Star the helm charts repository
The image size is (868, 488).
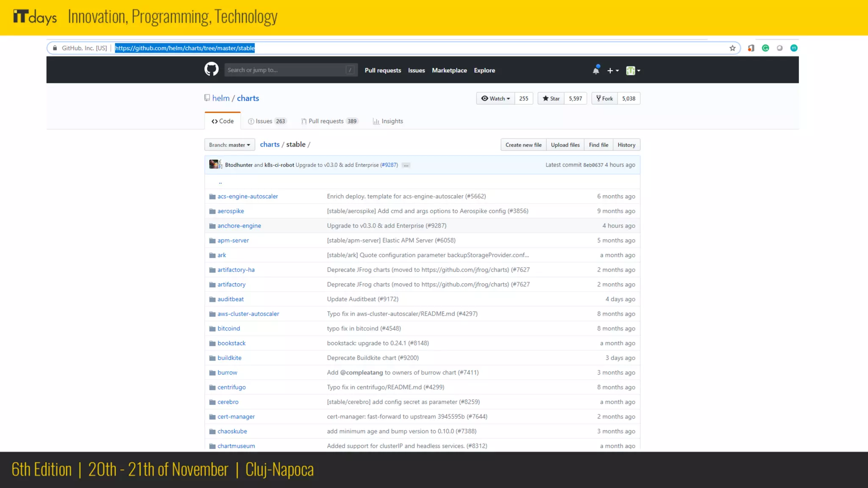click(551, 98)
